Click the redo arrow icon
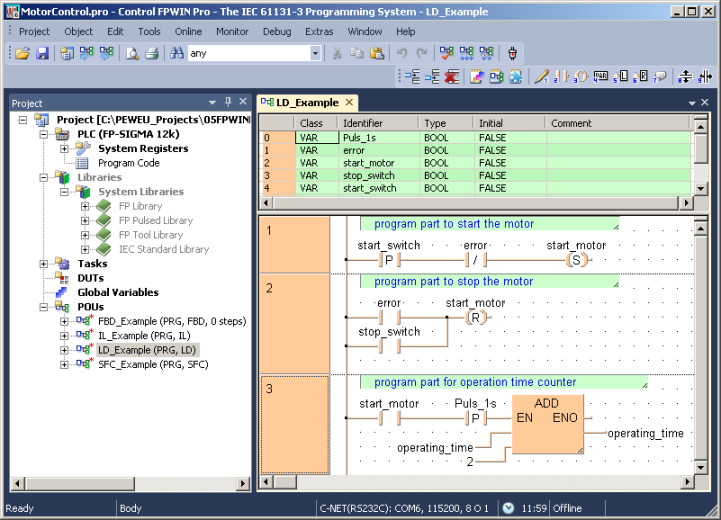 (x=421, y=53)
